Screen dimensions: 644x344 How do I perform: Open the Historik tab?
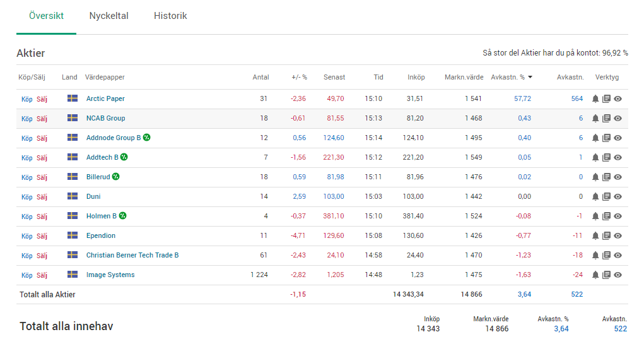[x=170, y=16]
